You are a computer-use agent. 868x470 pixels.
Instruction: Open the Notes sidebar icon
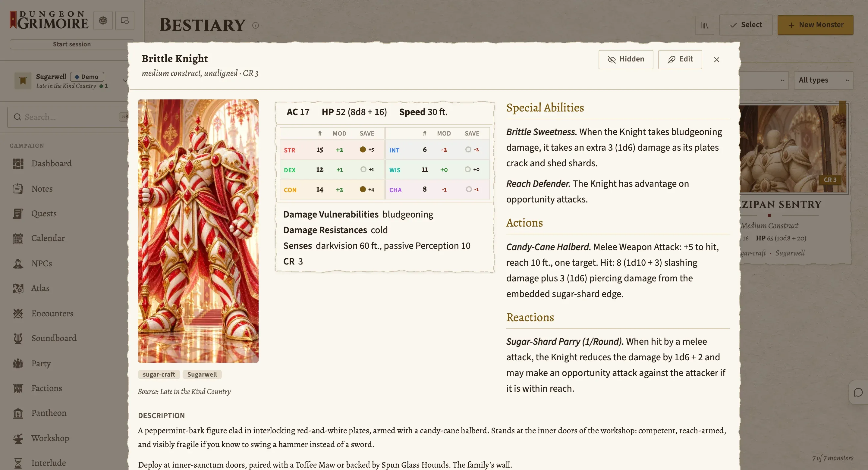point(18,189)
